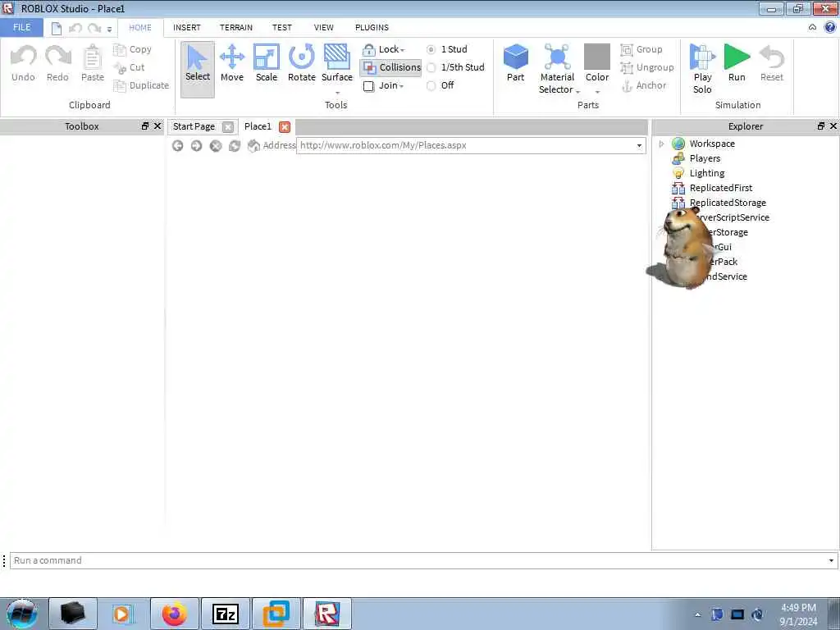The height and width of the screenshot is (630, 840).
Task: Select the Move tool
Action: tap(232, 63)
